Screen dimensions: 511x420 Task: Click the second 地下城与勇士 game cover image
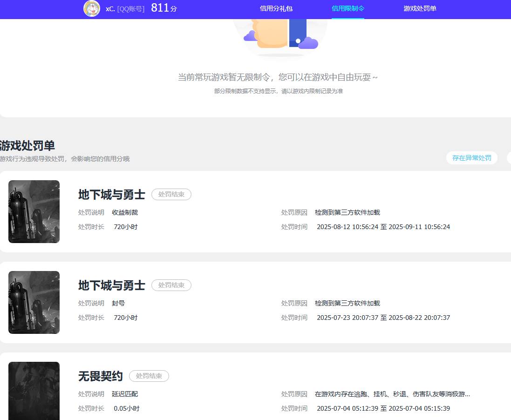pos(34,302)
